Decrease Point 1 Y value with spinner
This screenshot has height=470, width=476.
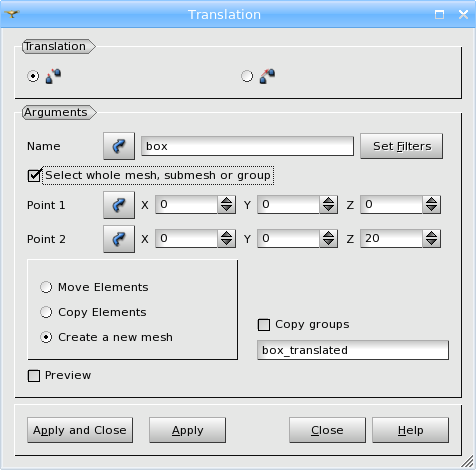tap(329, 209)
